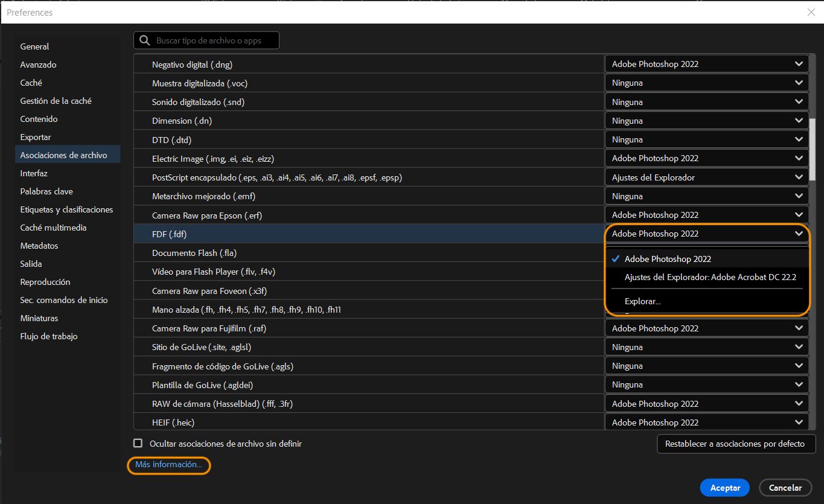Click Restablecer a asociaciones por defecto
824x504 pixels.
pos(736,444)
